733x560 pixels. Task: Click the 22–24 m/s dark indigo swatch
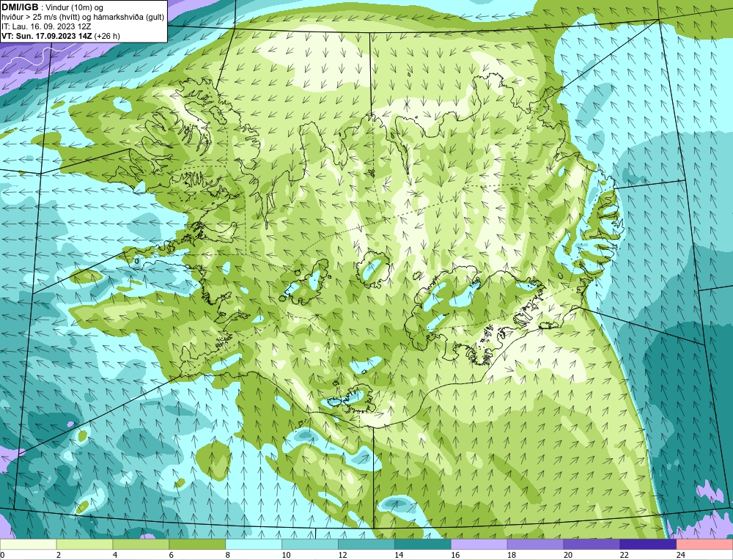648,545
